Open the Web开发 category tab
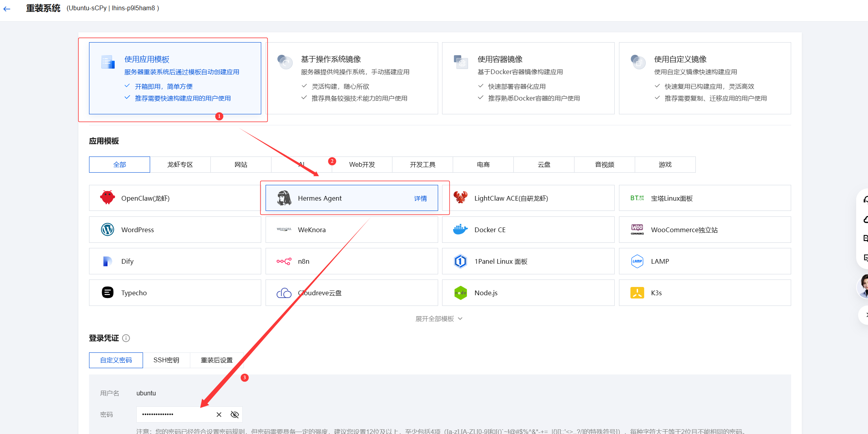The height and width of the screenshot is (434, 868). [362, 164]
